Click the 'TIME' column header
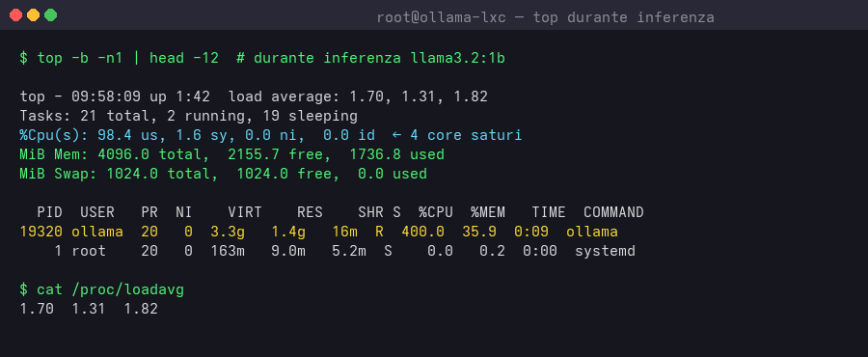 coord(549,212)
